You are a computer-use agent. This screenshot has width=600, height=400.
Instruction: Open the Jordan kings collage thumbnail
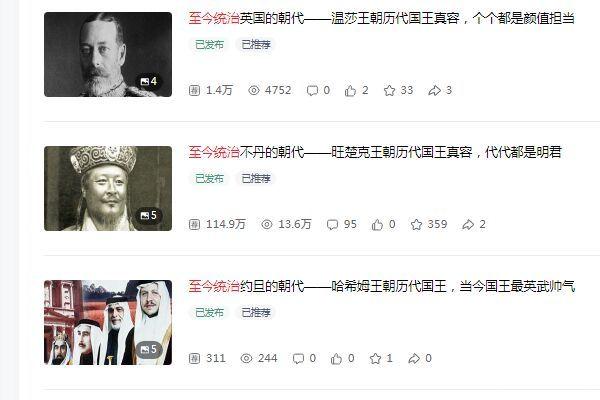tap(108, 322)
